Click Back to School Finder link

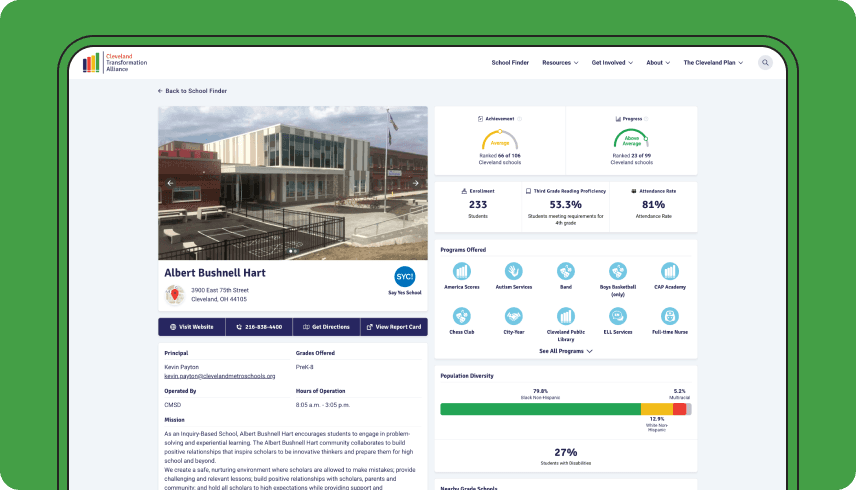tap(192, 91)
